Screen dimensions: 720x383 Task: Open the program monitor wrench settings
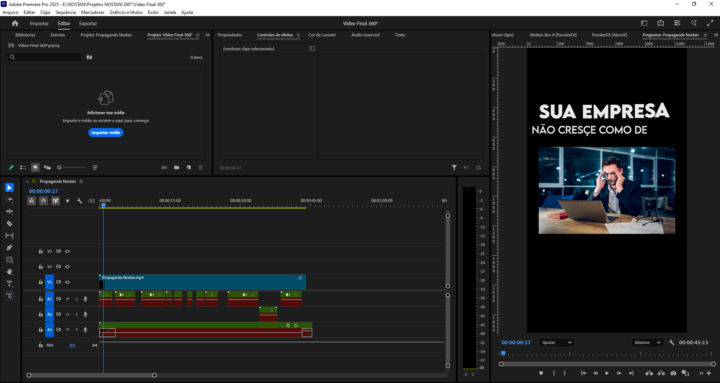click(672, 343)
